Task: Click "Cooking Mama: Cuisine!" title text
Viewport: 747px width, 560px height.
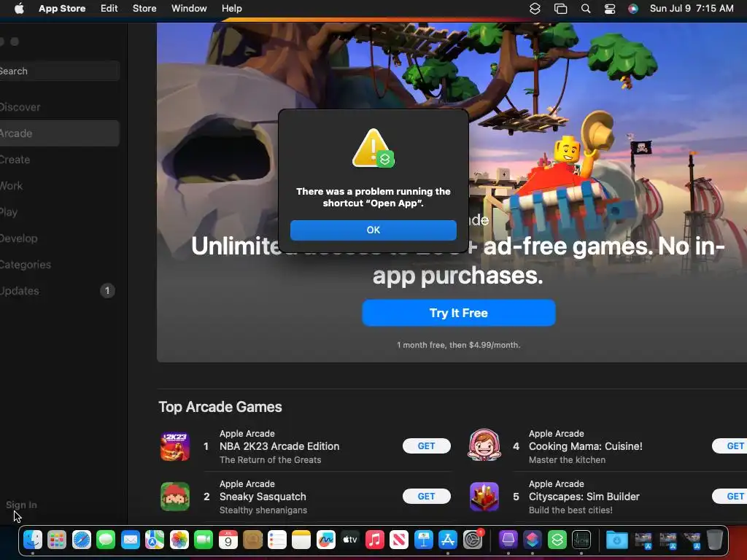Action: tap(586, 446)
